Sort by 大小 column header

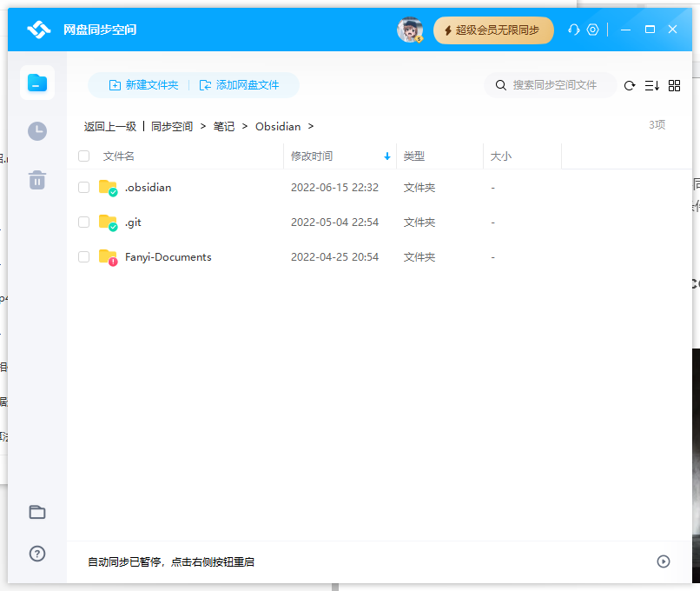501,156
